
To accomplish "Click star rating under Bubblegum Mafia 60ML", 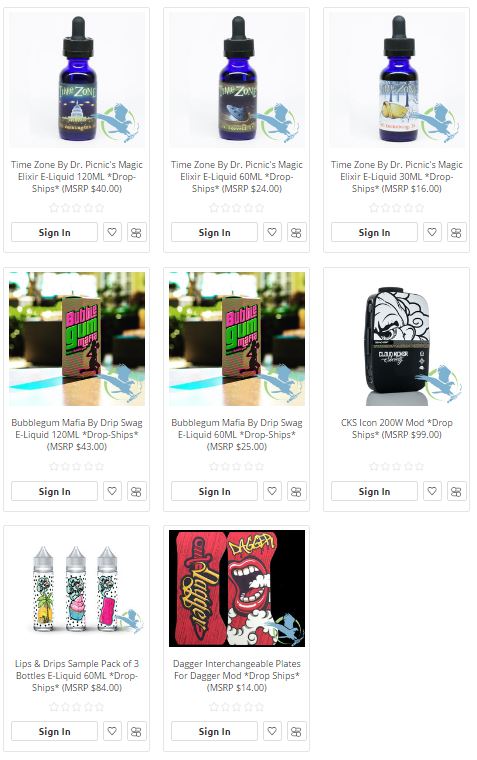I will click(x=237, y=466).
